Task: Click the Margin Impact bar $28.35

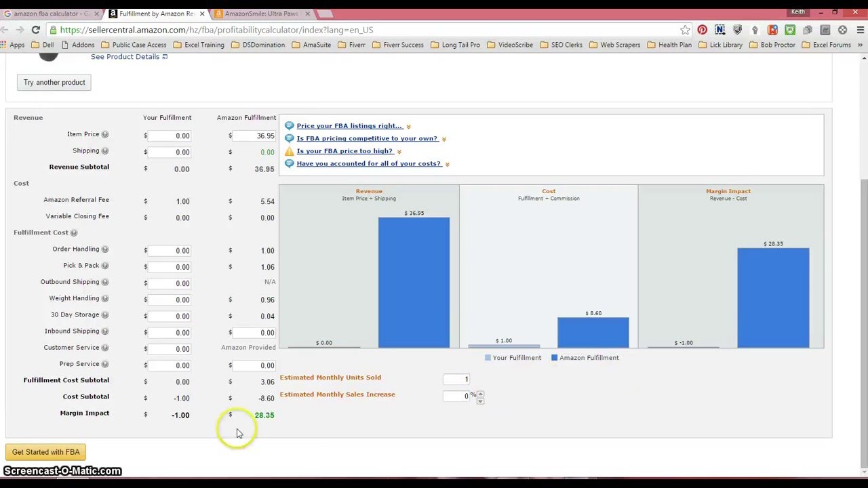Action: 773,298
